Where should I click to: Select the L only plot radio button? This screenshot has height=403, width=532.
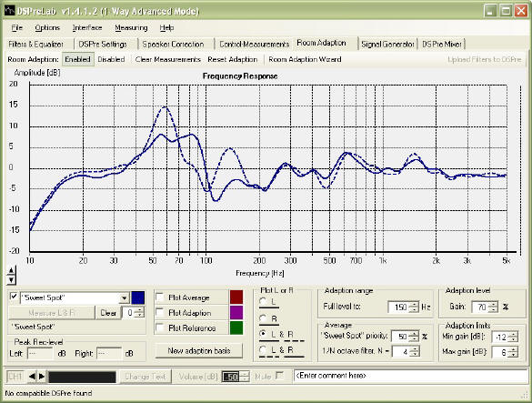tap(263, 301)
